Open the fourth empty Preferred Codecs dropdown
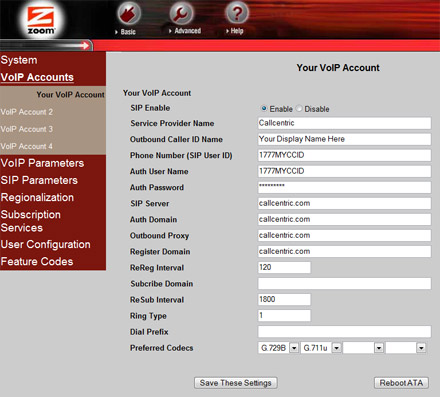The height and width of the screenshot is (397, 440). coord(406,348)
